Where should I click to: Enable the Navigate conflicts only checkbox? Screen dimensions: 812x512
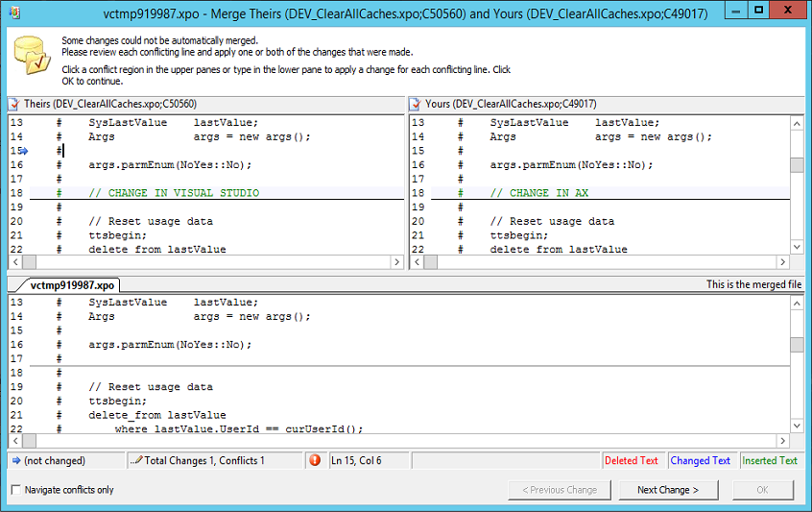pos(15,490)
